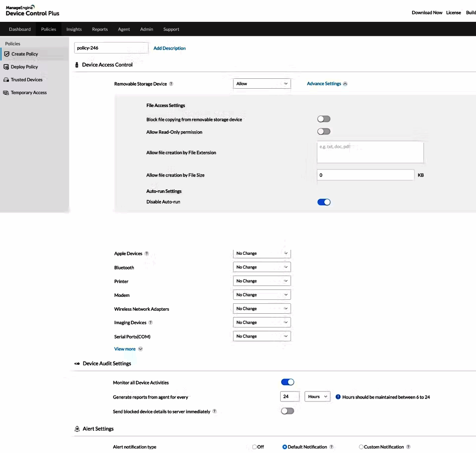Open the Removable Storage Device Allow dropdown
The height and width of the screenshot is (453, 476).
click(x=262, y=83)
